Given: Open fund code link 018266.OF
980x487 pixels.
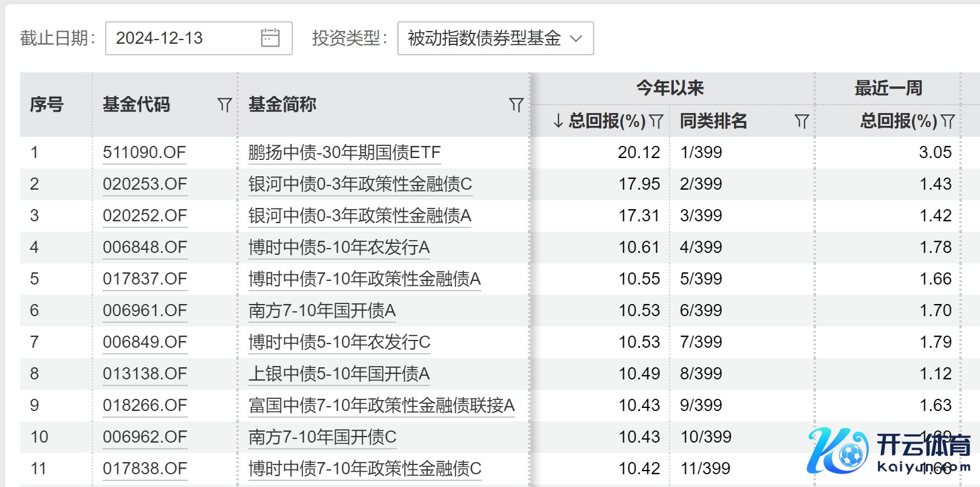Looking at the screenshot, I should [x=145, y=406].
